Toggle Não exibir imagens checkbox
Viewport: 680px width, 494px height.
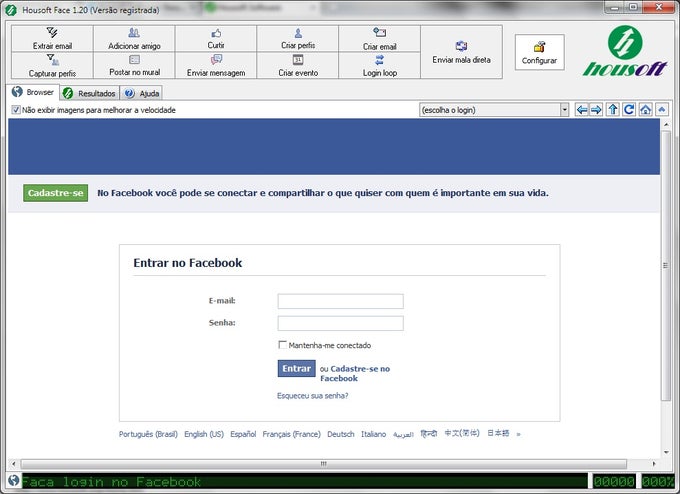(16, 110)
